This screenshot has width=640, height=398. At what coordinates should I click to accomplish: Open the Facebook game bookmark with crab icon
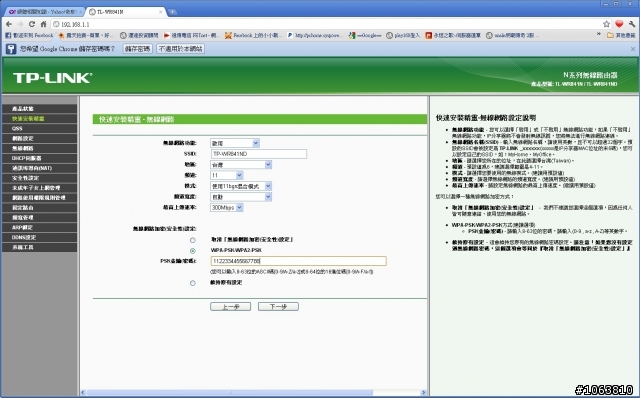pyautogui.click(x=252, y=36)
